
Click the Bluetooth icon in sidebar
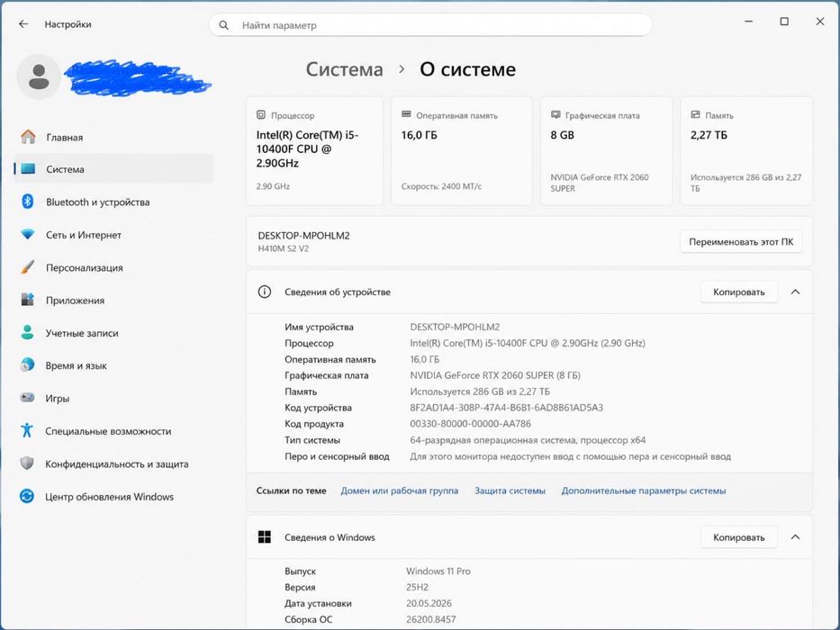click(27, 202)
